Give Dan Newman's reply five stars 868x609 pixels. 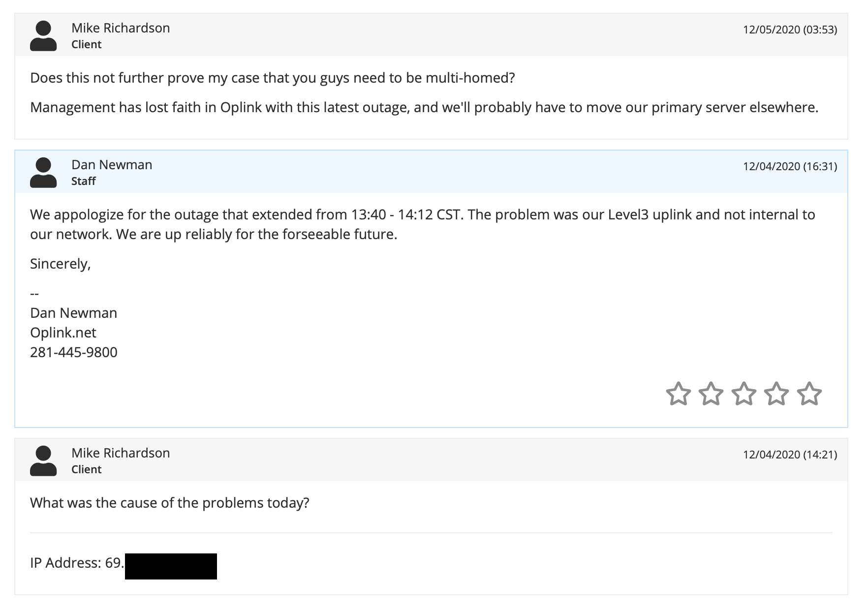[809, 394]
